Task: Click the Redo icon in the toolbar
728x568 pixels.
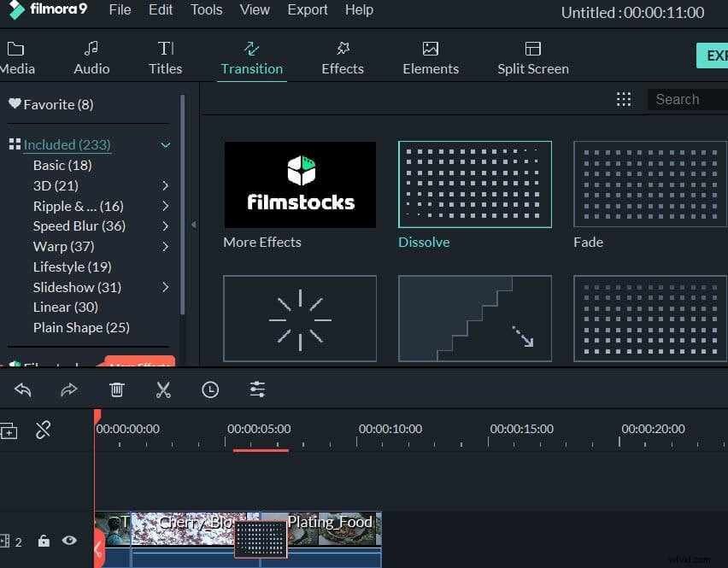Action: point(69,389)
